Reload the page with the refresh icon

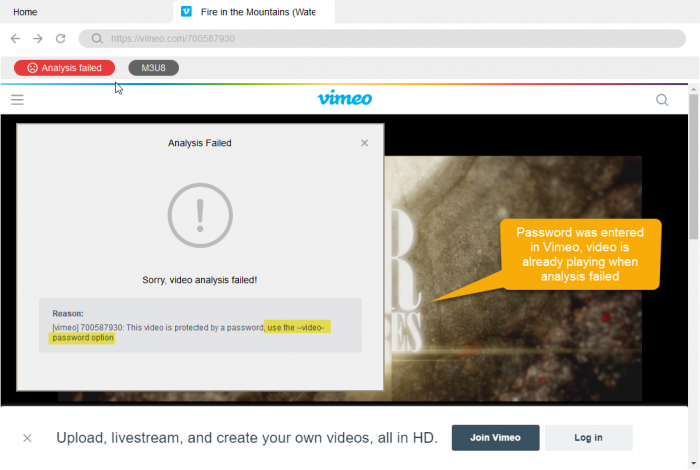tap(61, 38)
